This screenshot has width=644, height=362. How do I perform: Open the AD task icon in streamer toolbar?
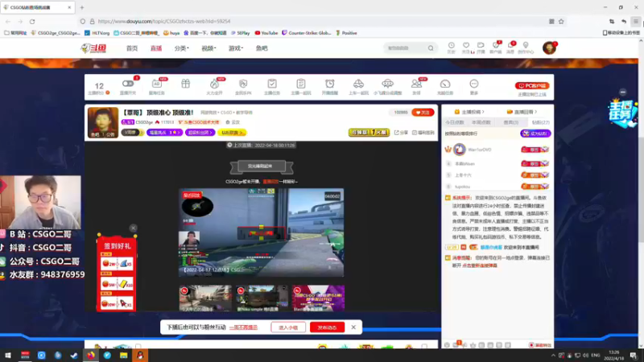156,84
